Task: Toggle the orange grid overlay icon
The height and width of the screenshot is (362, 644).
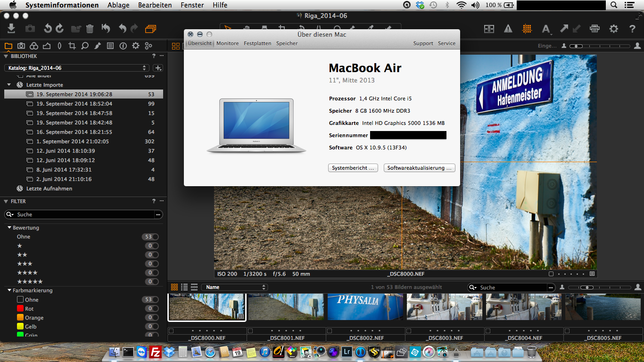Action: (527, 29)
